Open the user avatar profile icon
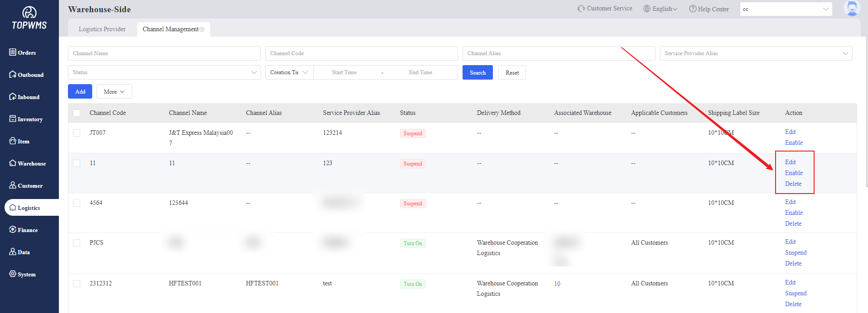 click(x=852, y=8)
